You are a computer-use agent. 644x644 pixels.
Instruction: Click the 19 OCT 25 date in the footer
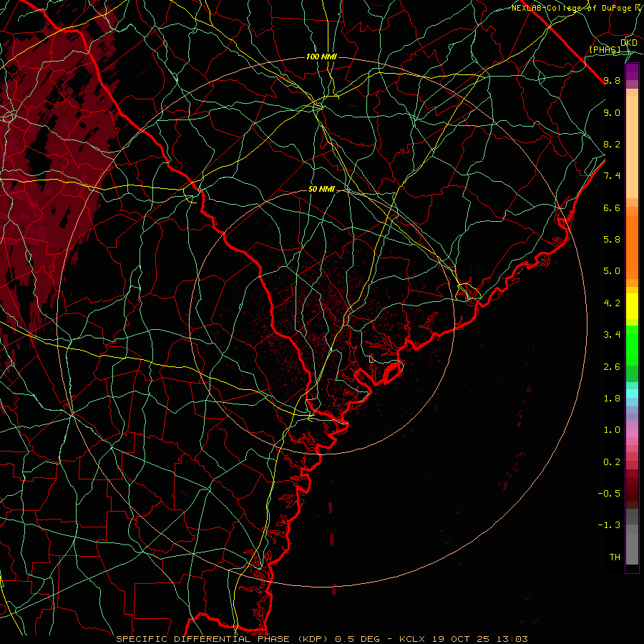[x=460, y=639]
